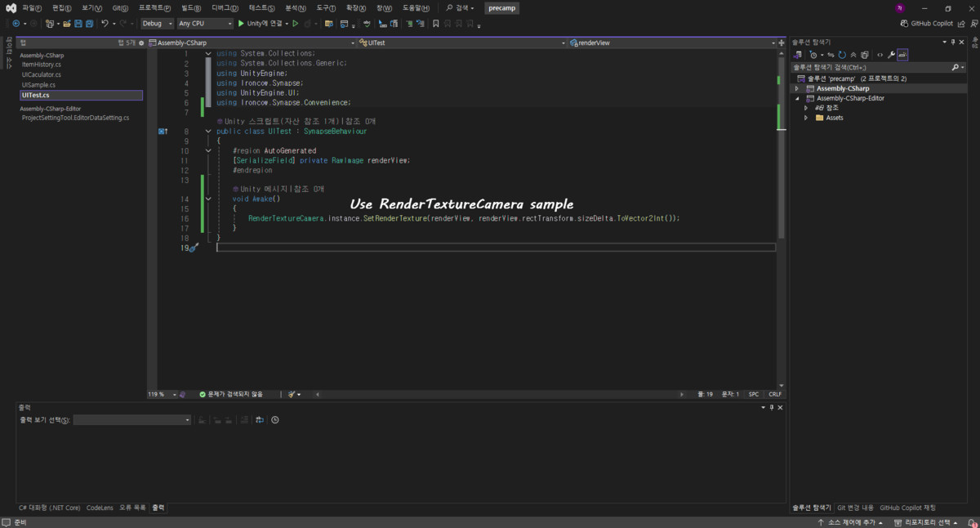Click the Solution Explorer search field

870,67
